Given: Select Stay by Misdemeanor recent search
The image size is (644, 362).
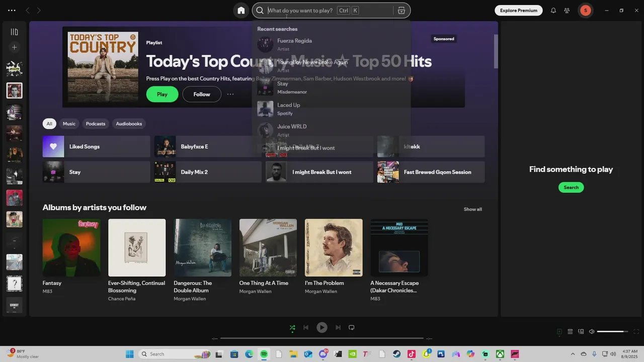Looking at the screenshot, I should [x=331, y=87].
